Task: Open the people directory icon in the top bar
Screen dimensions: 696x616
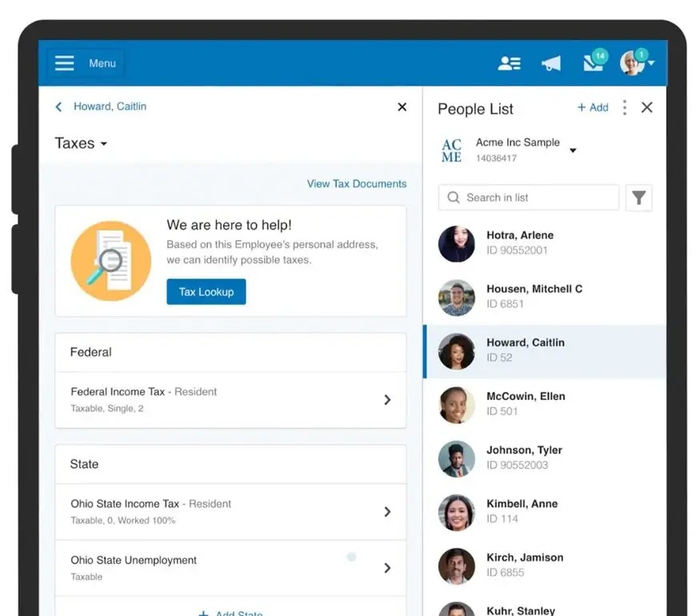Action: pos(510,62)
